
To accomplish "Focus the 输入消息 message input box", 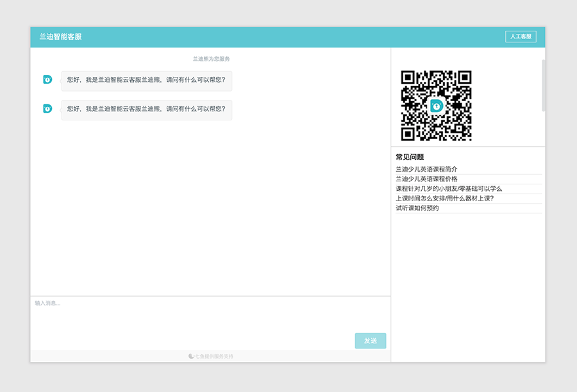I will (210, 314).
